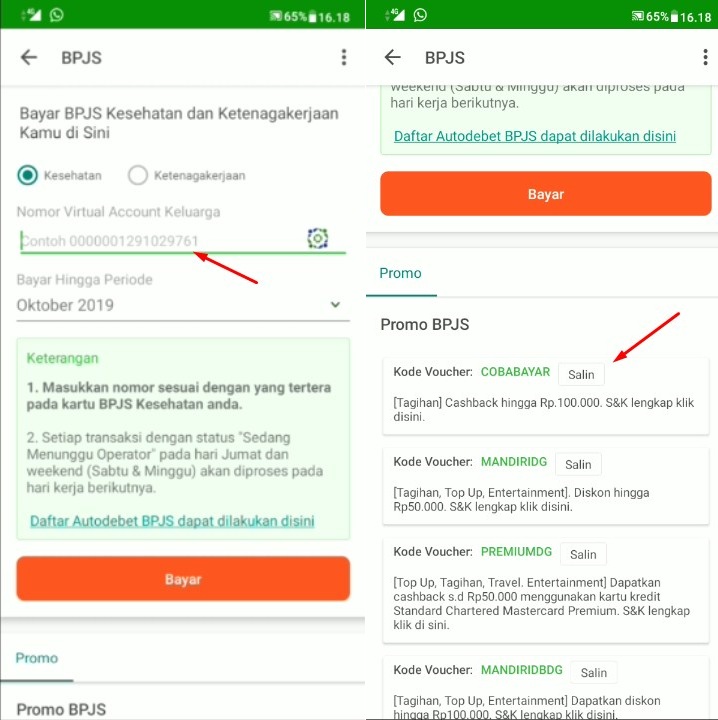This screenshot has width=718, height=720.
Task: Copy MANDIRIDG voucher with Salin
Action: 578,464
